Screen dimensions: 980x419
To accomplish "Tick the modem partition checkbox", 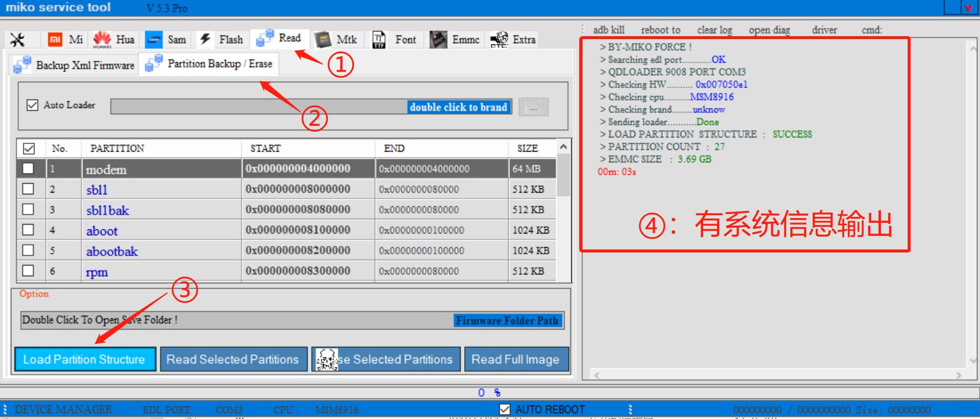I will 28,168.
